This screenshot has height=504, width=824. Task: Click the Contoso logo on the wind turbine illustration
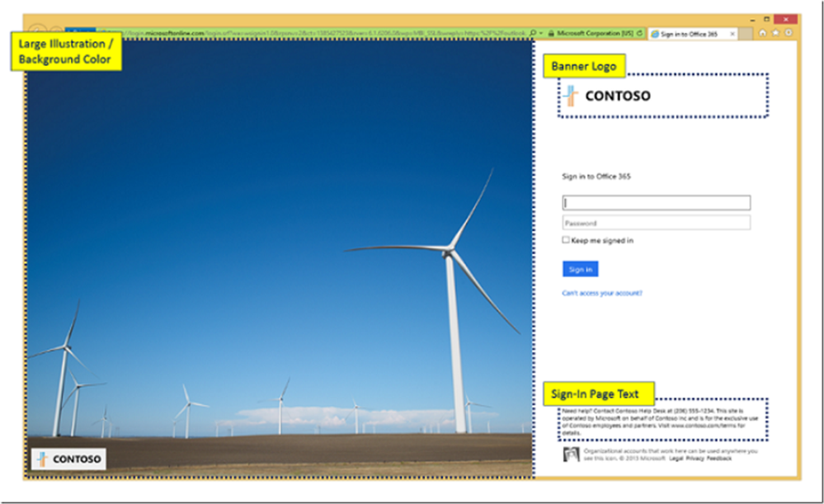(x=68, y=459)
